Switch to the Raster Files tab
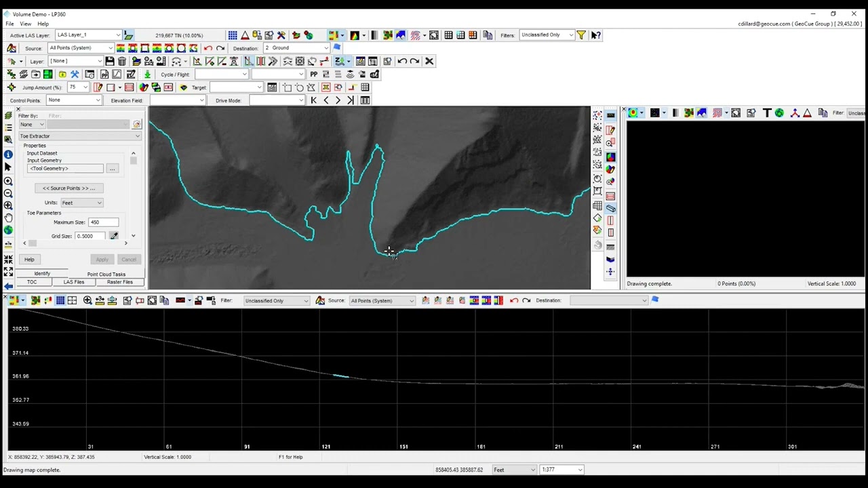Screen dimensions: 868x488 (x=120, y=282)
